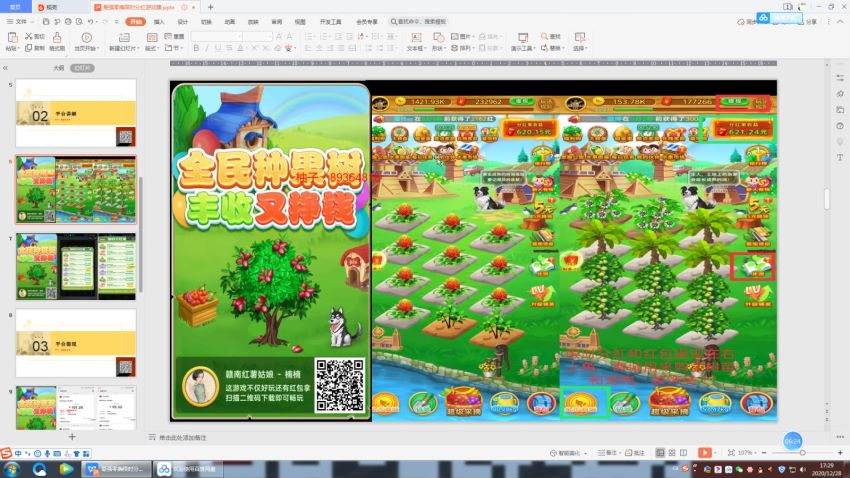Click the Find magnifier icon
The width and height of the screenshot is (850, 478).
point(544,36)
